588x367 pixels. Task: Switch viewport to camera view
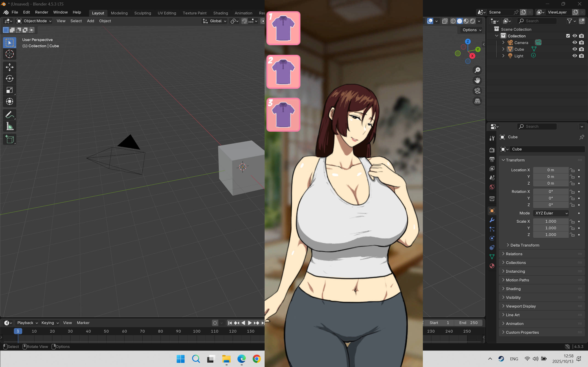point(477,91)
